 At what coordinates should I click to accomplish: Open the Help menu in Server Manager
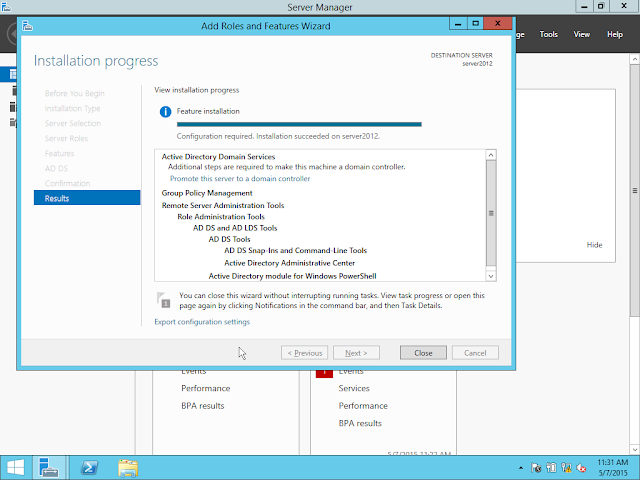click(x=615, y=35)
